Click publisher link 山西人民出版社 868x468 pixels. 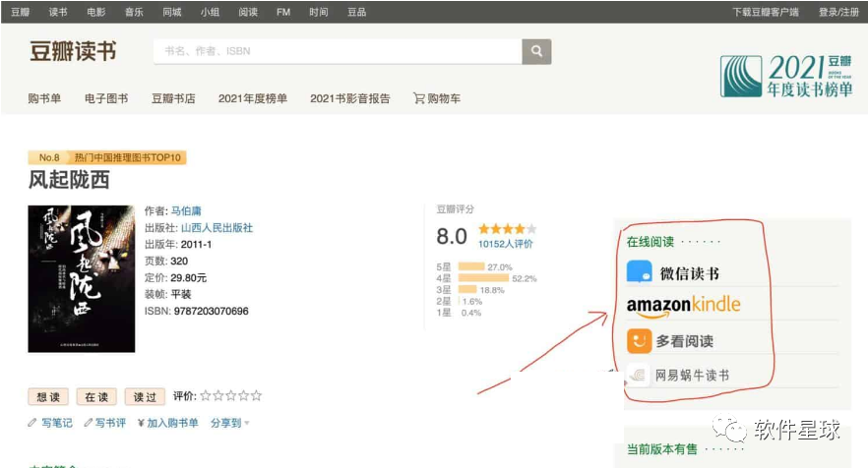coord(217,227)
